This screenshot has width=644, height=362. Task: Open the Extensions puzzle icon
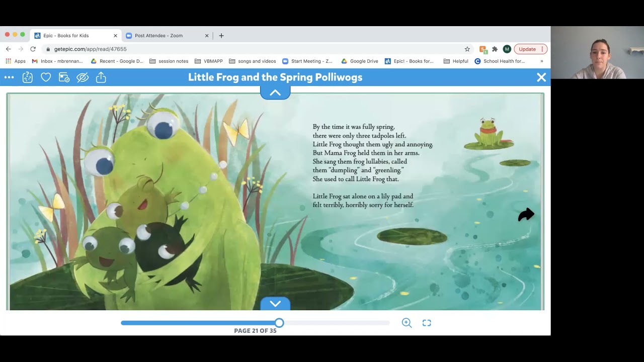pos(495,49)
